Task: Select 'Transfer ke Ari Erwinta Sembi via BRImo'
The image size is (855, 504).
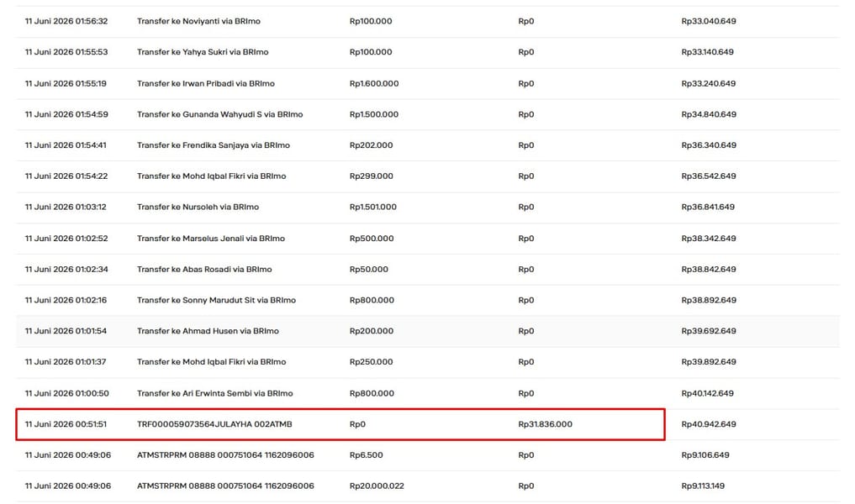Action: click(x=215, y=393)
